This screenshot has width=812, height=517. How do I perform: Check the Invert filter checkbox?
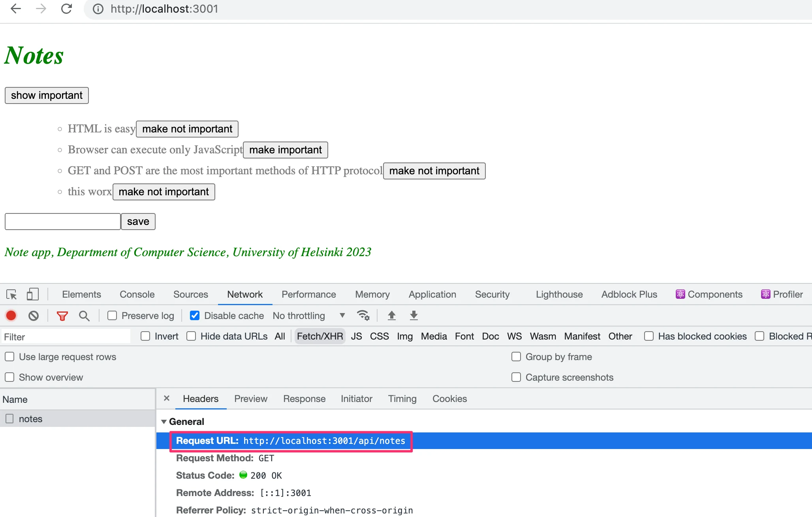click(145, 336)
